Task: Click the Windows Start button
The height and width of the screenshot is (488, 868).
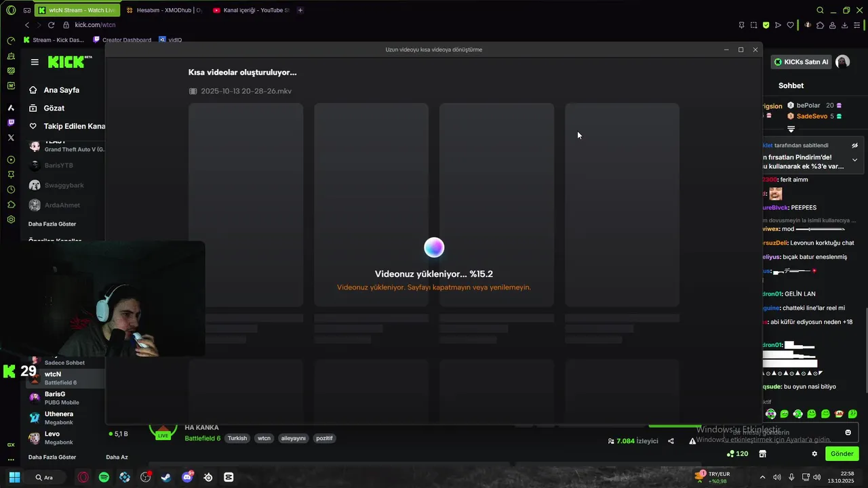Action: [x=14, y=477]
